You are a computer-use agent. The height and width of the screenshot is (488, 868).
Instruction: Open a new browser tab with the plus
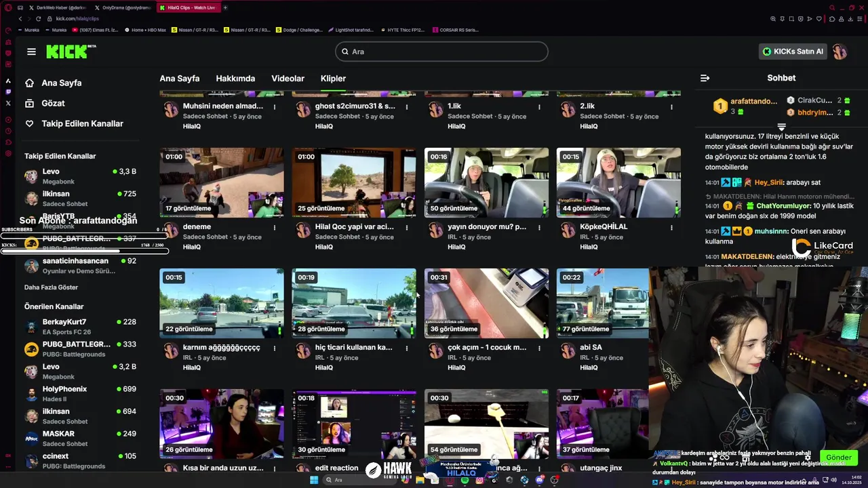point(225,7)
